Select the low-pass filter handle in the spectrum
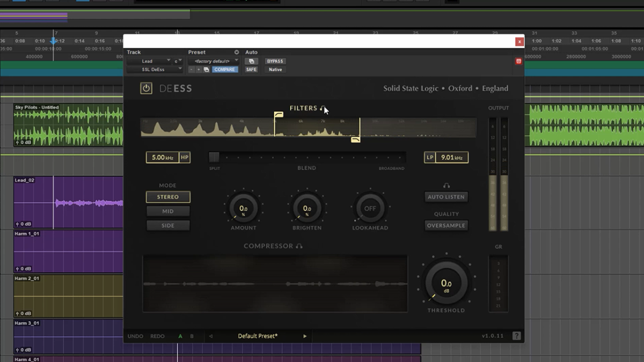644x362 pixels. tap(355, 139)
